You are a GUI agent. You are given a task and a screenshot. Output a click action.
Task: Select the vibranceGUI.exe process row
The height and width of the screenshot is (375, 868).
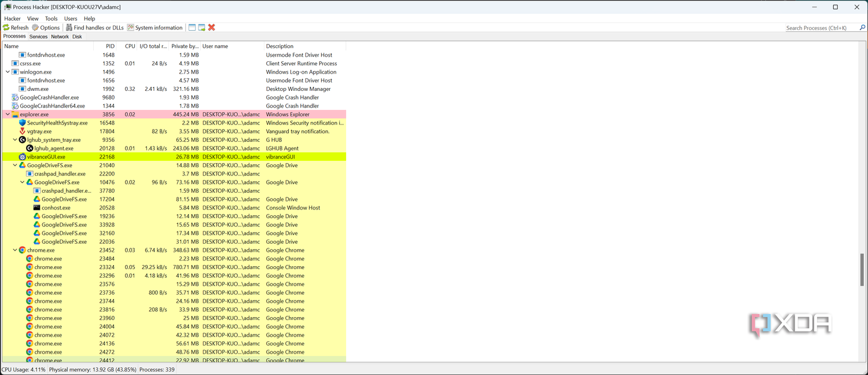click(x=174, y=157)
